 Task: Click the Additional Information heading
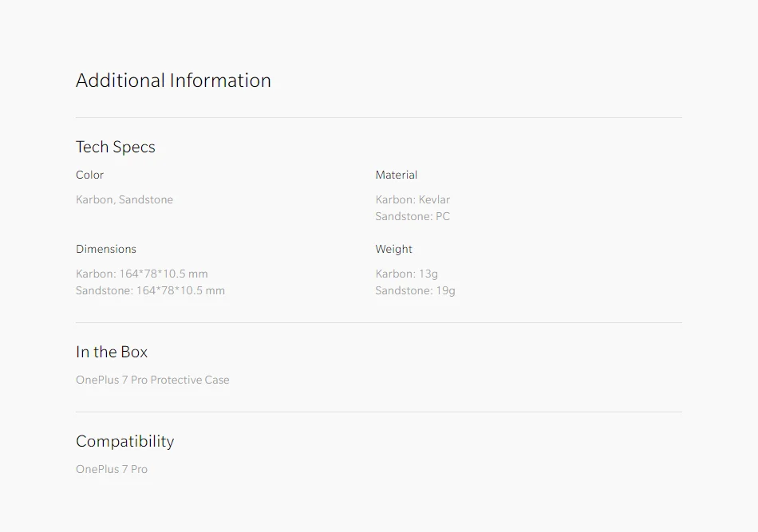coord(173,81)
